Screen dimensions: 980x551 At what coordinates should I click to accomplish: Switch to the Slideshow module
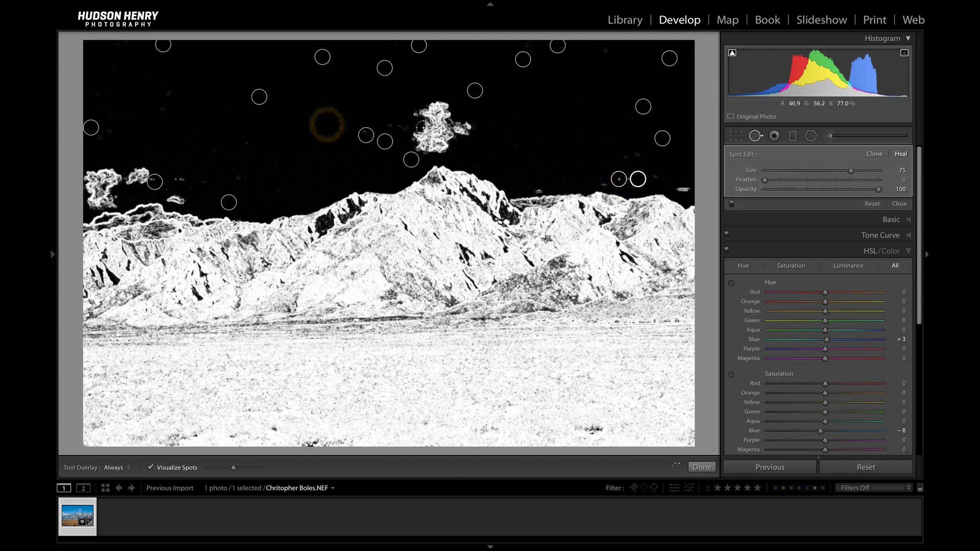click(822, 20)
